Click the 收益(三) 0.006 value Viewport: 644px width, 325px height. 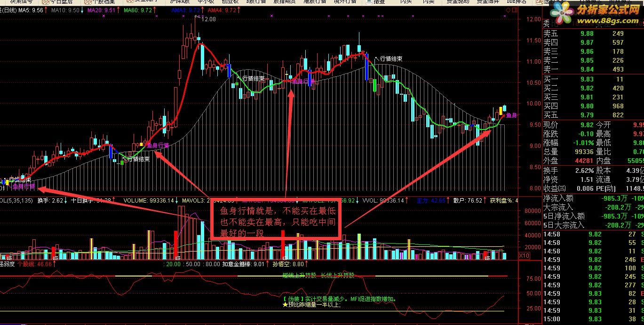[585, 188]
